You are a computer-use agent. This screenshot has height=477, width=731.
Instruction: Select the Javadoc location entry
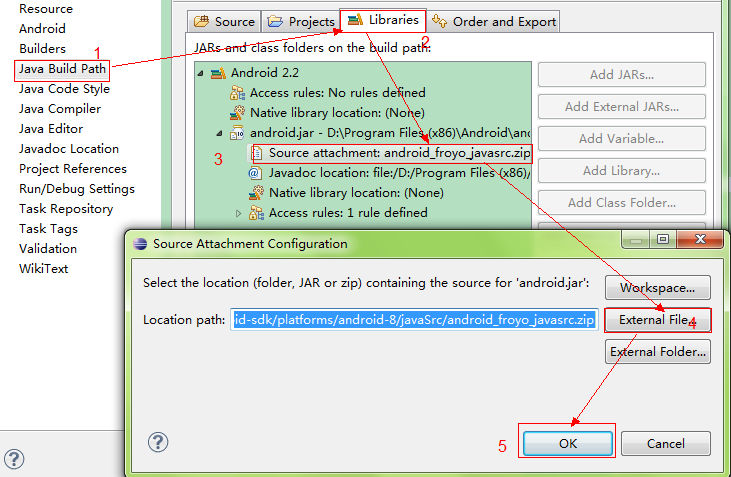coord(400,173)
